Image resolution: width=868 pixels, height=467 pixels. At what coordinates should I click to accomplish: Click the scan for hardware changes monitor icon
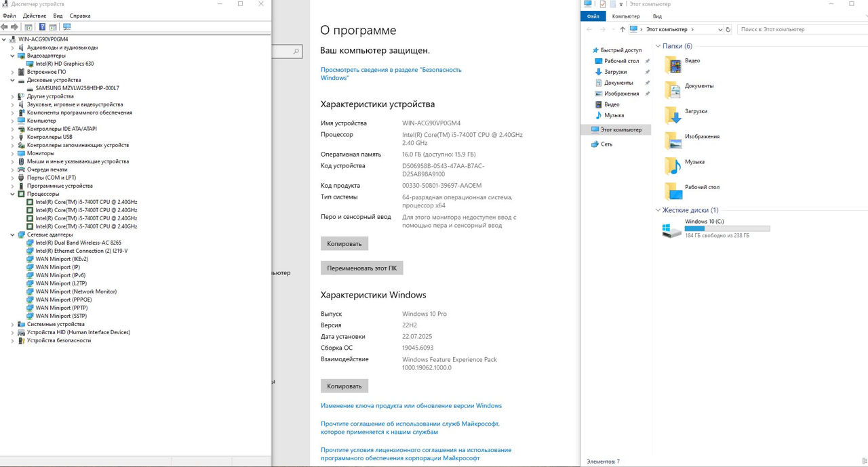66,27
